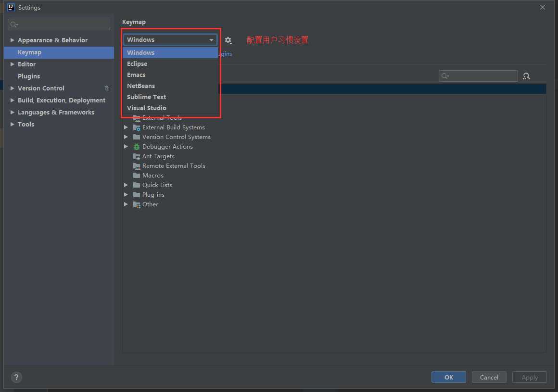Expand the Editor settings section

(x=12, y=64)
